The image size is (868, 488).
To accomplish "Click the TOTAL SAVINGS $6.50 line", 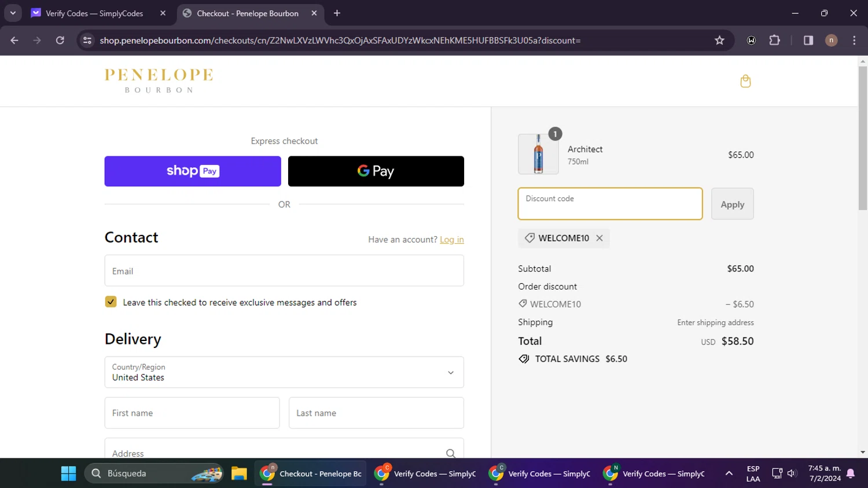I will (573, 359).
